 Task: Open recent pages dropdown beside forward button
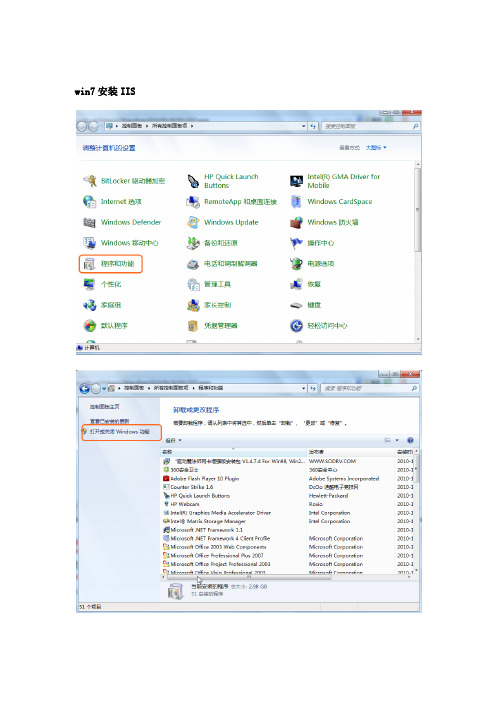[x=104, y=389]
